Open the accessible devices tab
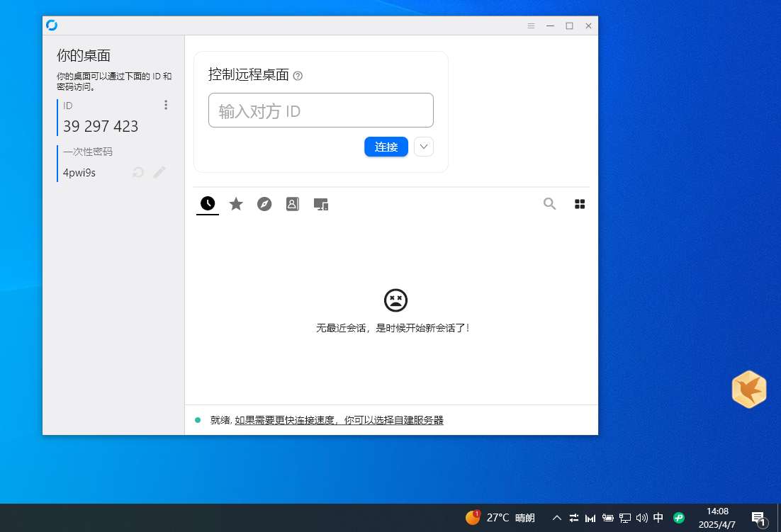Screen dimensions: 781x532 pos(321,204)
